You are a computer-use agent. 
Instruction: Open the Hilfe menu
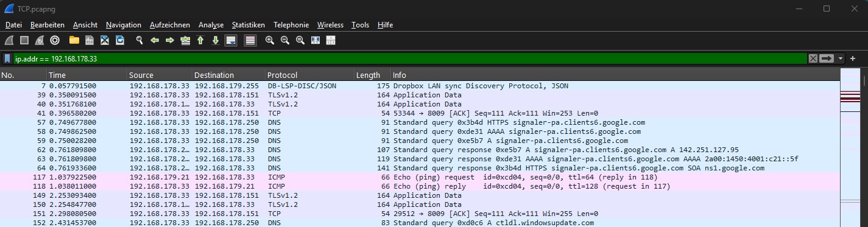(385, 25)
